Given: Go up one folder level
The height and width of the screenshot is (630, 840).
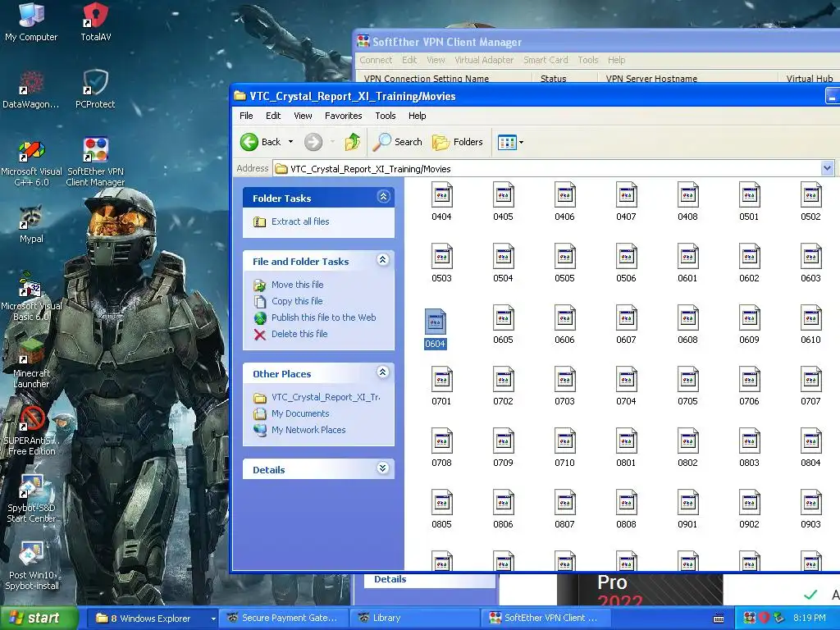Looking at the screenshot, I should pyautogui.click(x=352, y=142).
